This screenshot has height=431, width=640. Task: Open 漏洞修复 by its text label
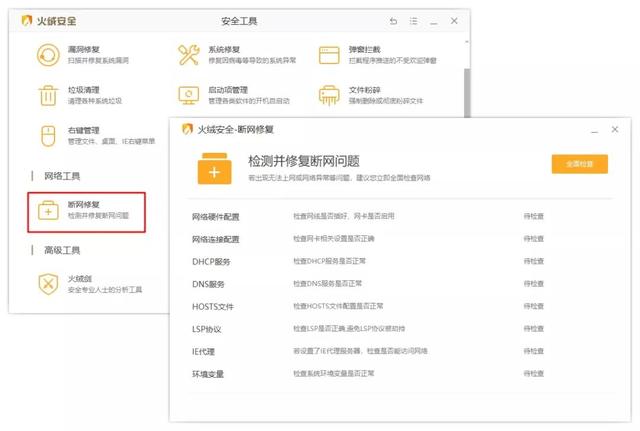click(84, 49)
